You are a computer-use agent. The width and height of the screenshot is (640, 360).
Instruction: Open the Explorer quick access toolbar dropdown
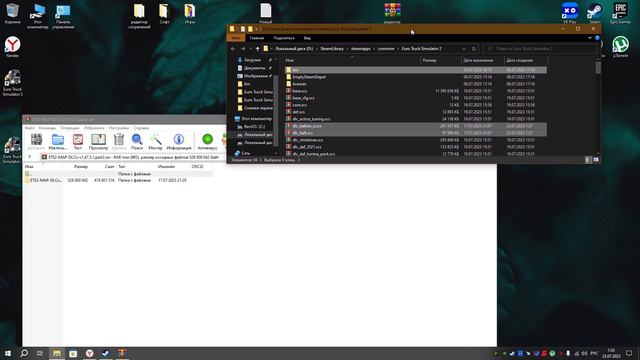(256, 29)
